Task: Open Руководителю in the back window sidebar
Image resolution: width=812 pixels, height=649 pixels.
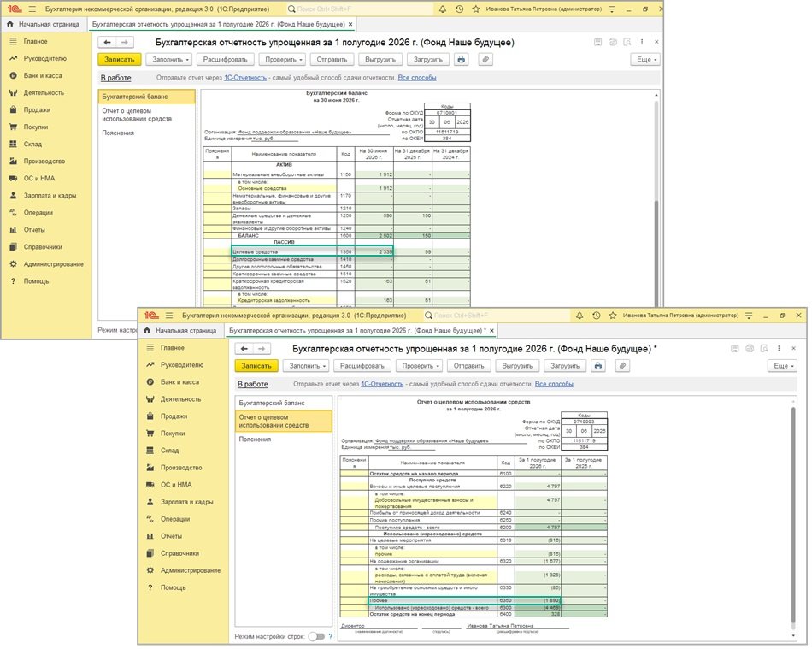Action: 44,58
